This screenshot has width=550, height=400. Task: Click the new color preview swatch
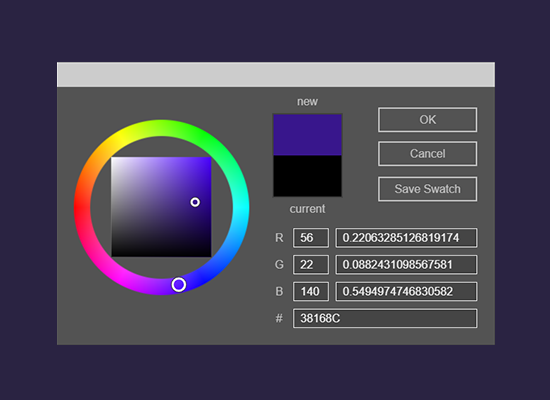tap(307, 135)
